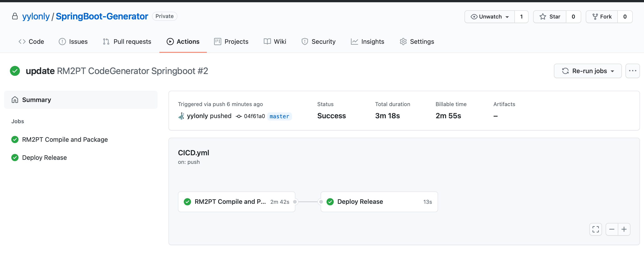Click the Summary home icon
Viewport: 644px width, 260px height.
coord(15,100)
